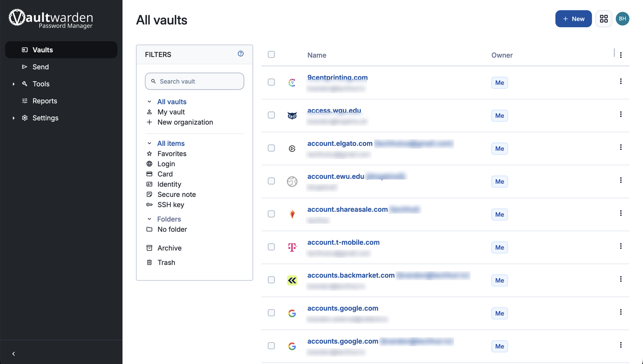Collapse the All vaults filter chevron
The height and width of the screenshot is (364, 643).
(x=149, y=102)
